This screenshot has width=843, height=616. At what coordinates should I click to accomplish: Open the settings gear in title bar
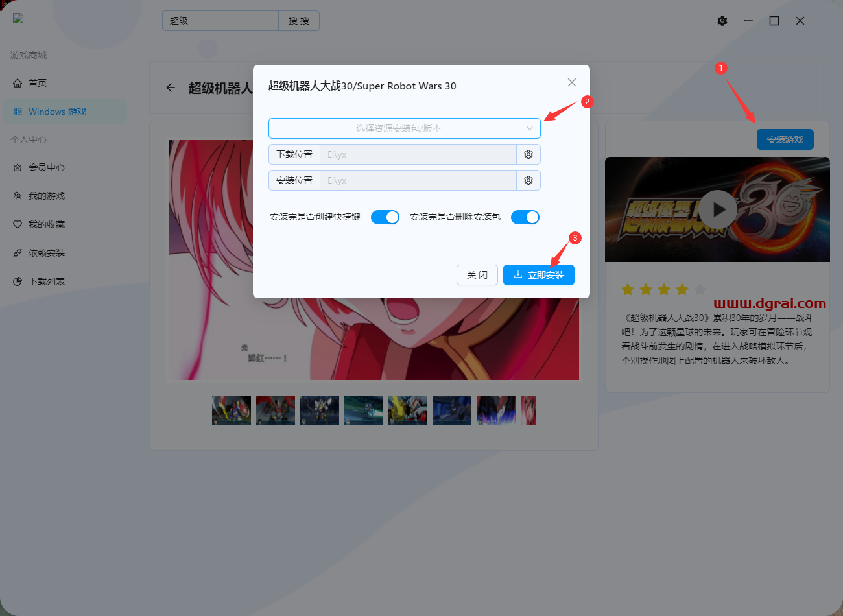722,21
